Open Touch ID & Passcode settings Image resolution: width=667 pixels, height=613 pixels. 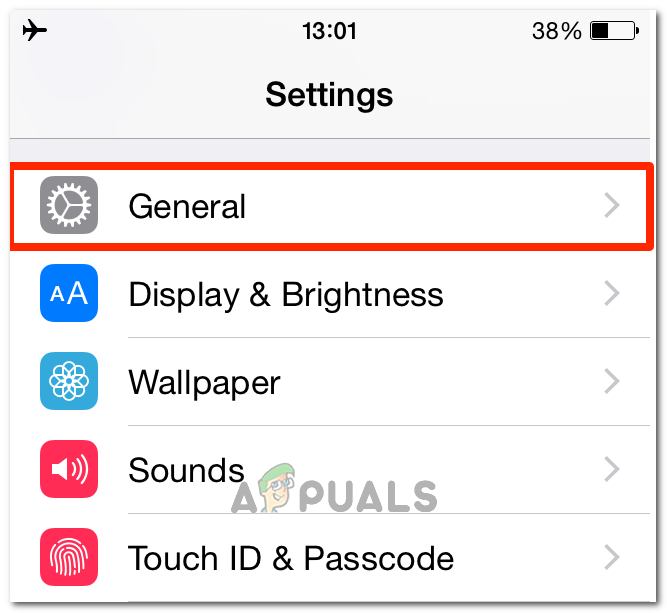click(330, 558)
